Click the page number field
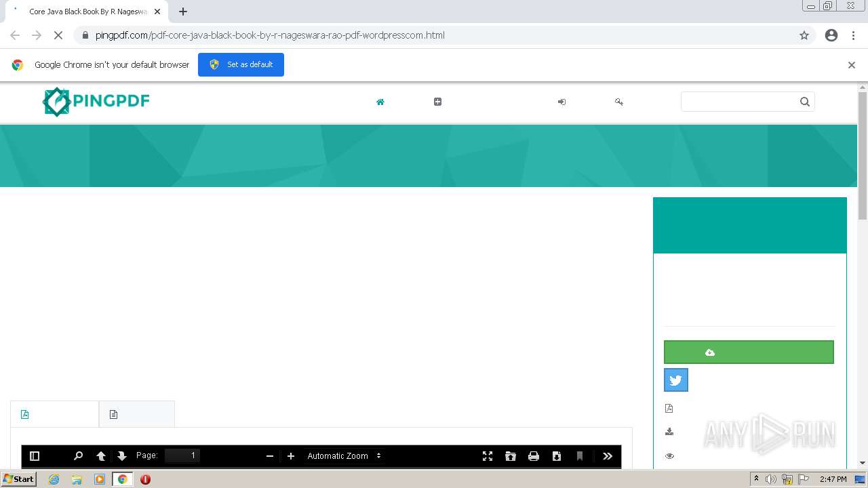This screenshot has height=488, width=868. [x=182, y=455]
